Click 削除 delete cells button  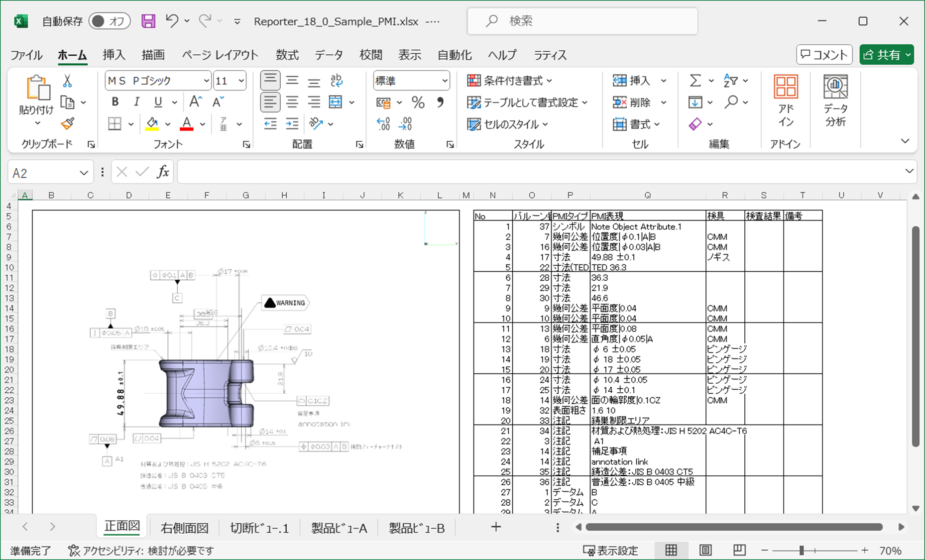(632, 103)
